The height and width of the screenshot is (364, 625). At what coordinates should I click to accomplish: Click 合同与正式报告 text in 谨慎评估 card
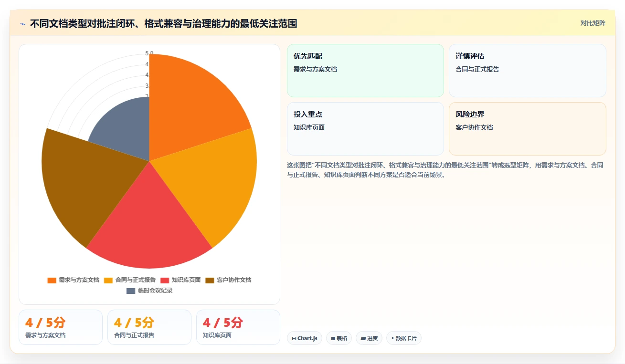tap(478, 69)
